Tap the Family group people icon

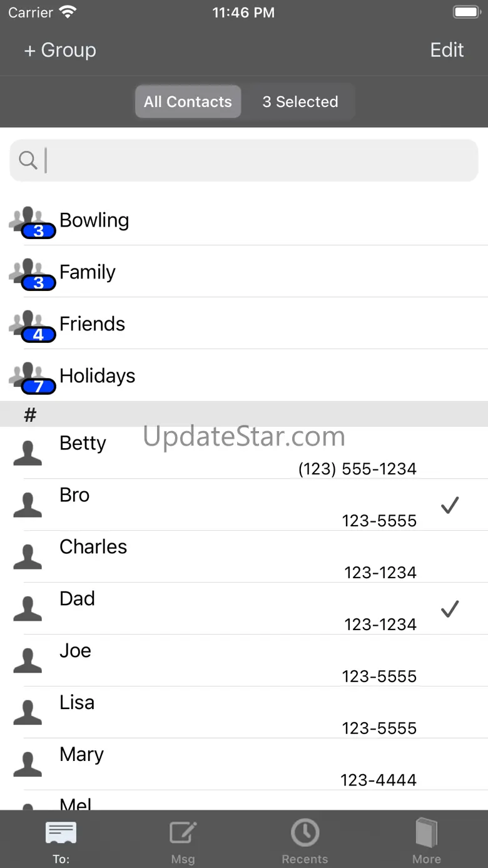coord(33,275)
